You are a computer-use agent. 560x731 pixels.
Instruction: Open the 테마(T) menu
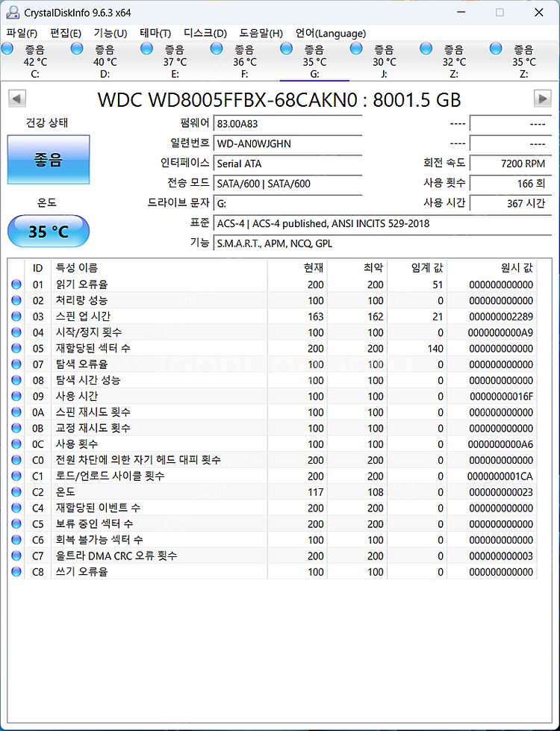click(x=155, y=33)
